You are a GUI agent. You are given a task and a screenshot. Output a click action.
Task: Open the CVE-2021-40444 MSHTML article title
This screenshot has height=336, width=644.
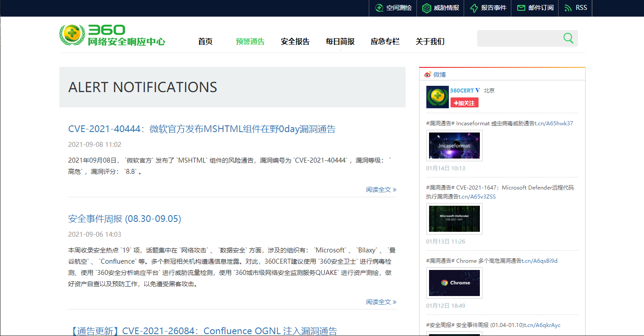(x=201, y=129)
